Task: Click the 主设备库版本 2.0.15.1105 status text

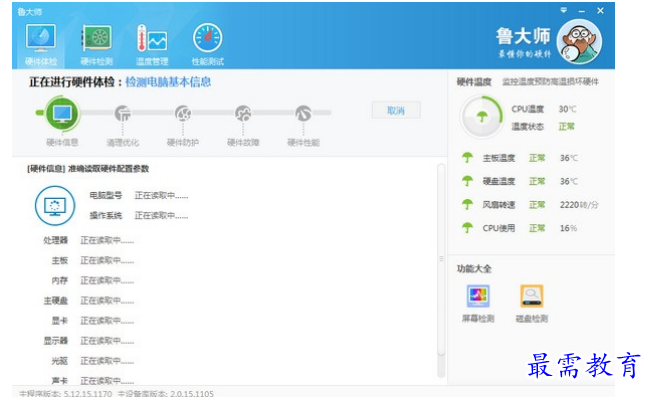Action: pyautogui.click(x=166, y=393)
